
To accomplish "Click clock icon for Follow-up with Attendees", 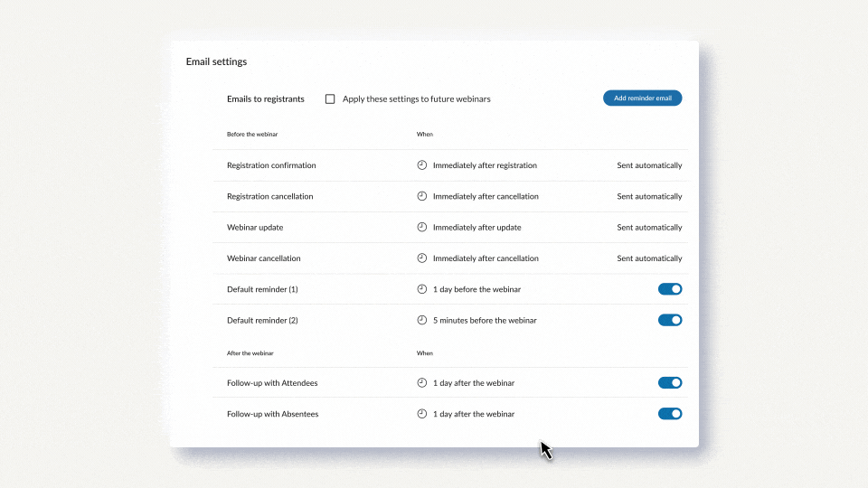I will (421, 382).
